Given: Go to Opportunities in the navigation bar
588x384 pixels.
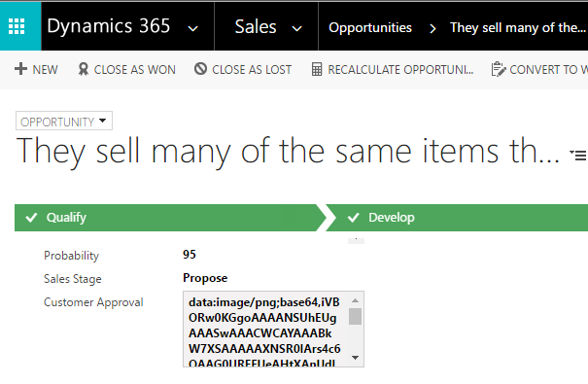Looking at the screenshot, I should coord(370,28).
